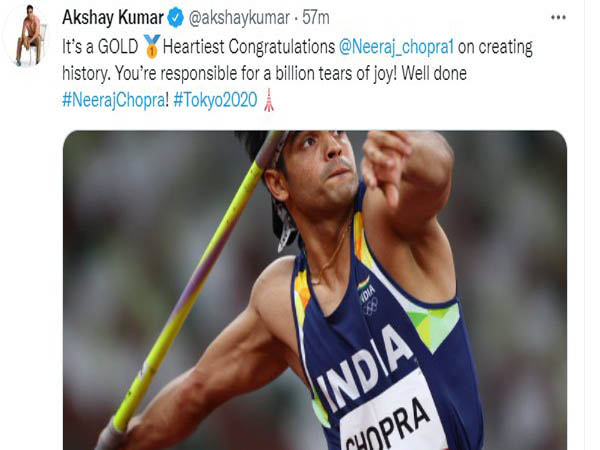The width and height of the screenshot is (600, 450).
Task: Click the 57m tweet timestamp
Action: (316, 18)
